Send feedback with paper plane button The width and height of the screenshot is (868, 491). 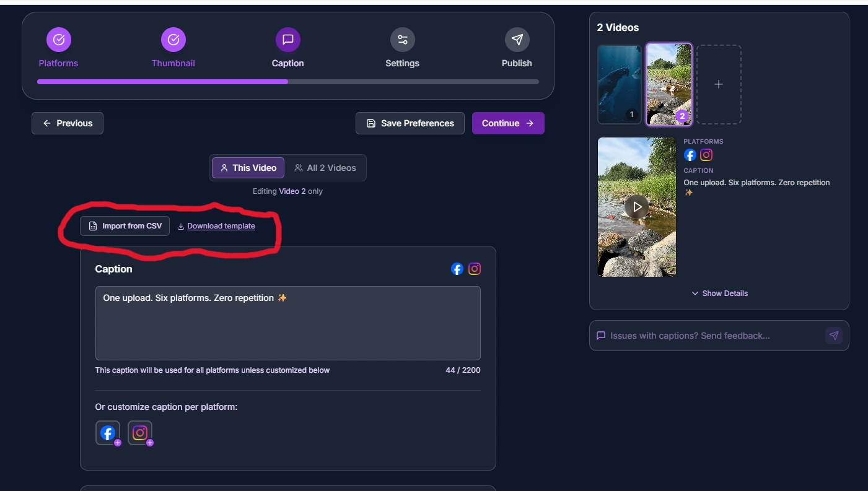pos(834,336)
